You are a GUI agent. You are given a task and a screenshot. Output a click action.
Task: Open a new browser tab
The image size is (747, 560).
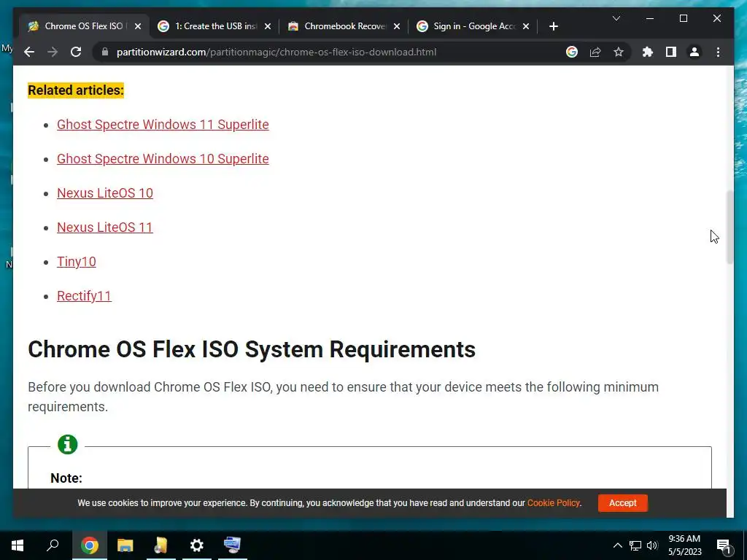click(553, 26)
